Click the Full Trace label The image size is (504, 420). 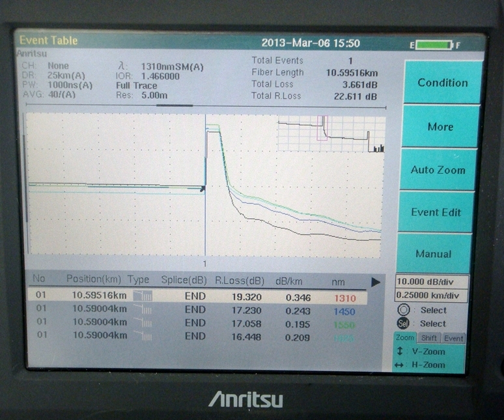coord(137,86)
